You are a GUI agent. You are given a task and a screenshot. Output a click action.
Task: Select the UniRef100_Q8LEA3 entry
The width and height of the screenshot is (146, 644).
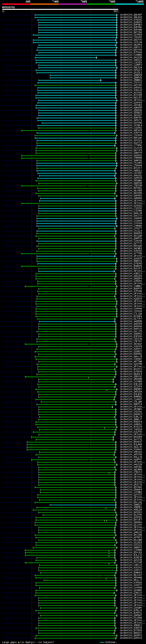pos(131,17)
